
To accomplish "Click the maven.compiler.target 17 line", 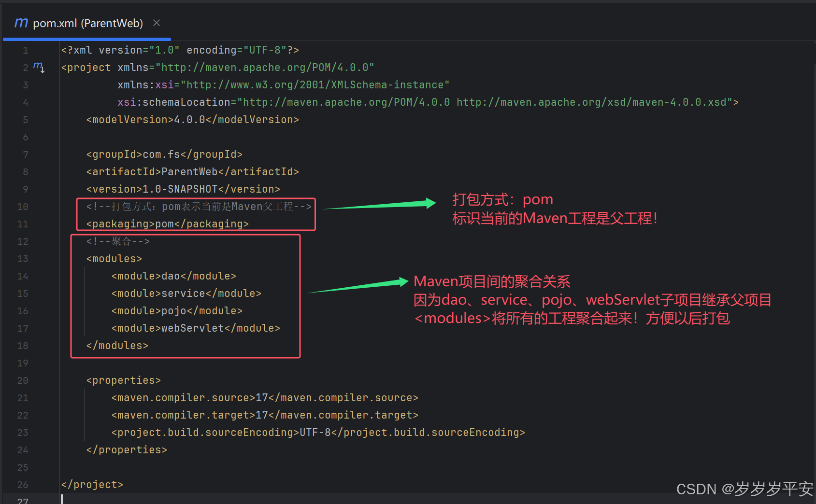I will click(265, 415).
